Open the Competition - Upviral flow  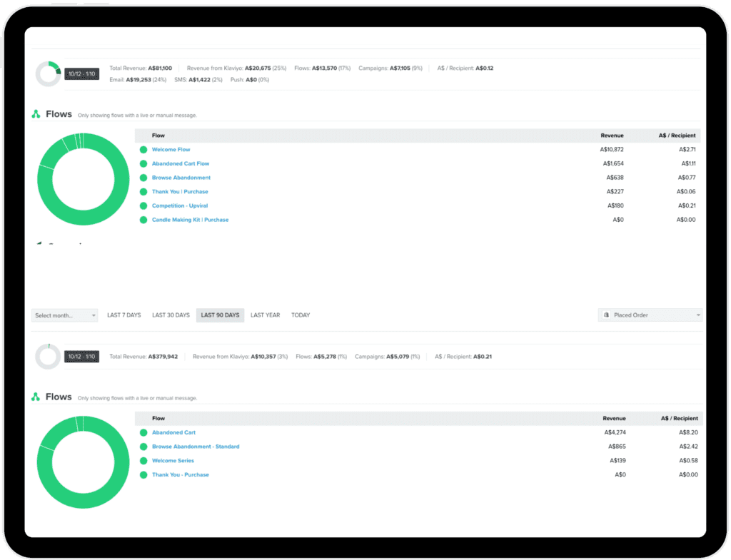point(180,206)
